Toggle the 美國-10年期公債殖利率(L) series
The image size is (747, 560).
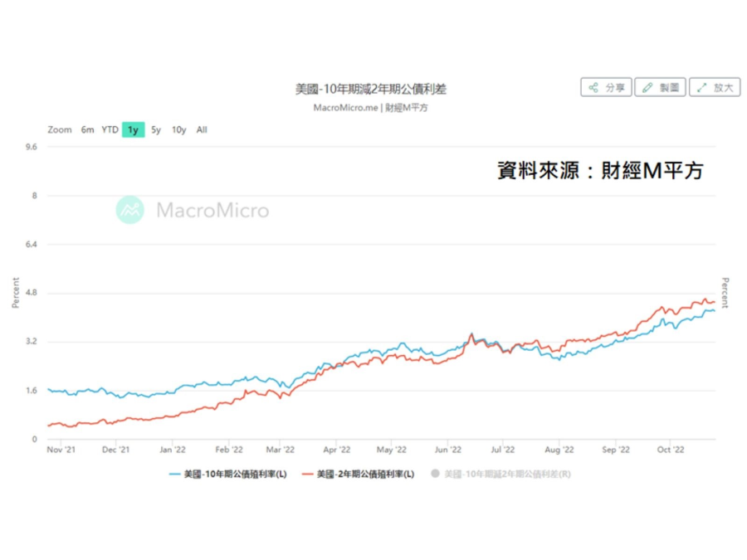[235, 474]
